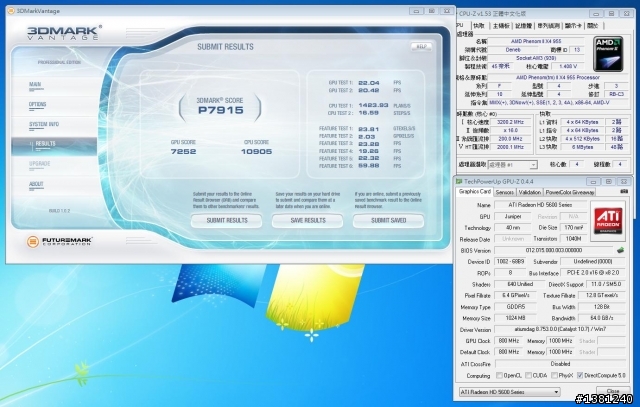
Task: Uncheck the DirectCompute 5.0 checkbox
Action: click(580, 375)
